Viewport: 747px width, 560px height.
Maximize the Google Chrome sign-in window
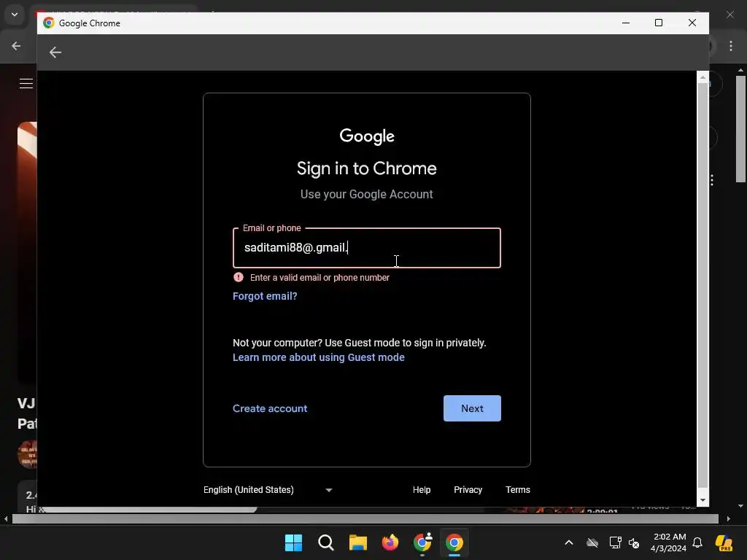(659, 23)
